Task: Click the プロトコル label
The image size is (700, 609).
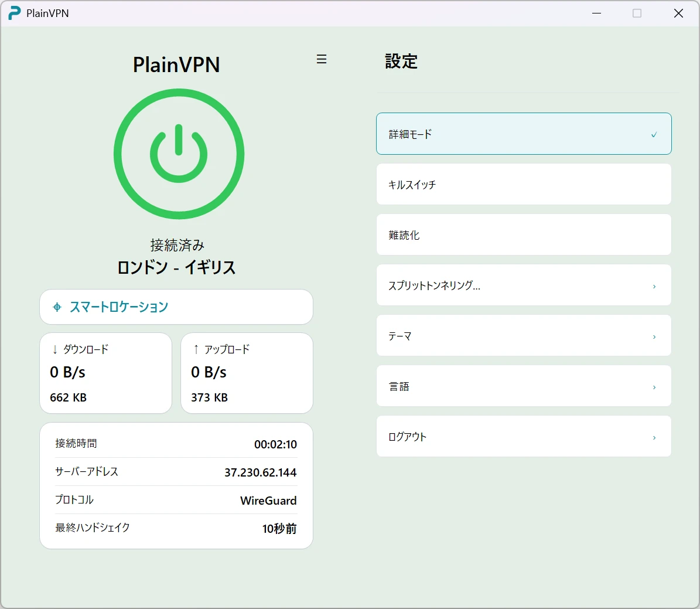Action: [x=74, y=499]
